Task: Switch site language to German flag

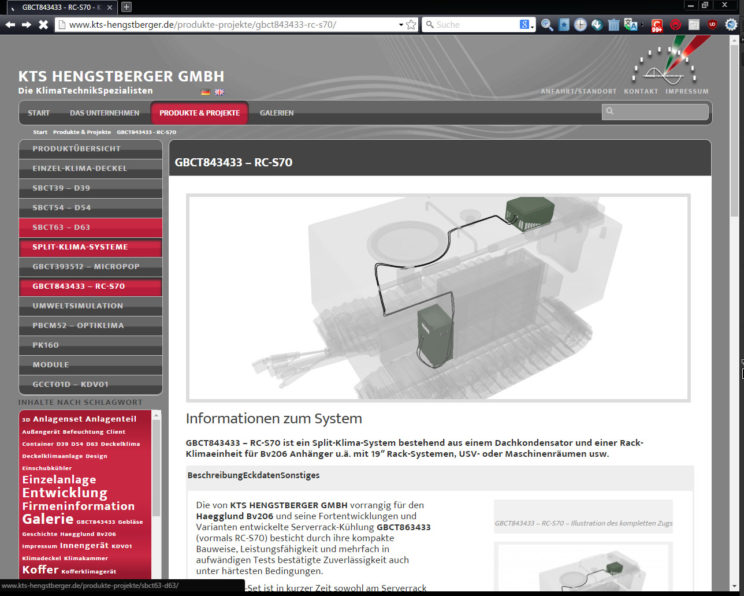Action: pyautogui.click(x=205, y=92)
